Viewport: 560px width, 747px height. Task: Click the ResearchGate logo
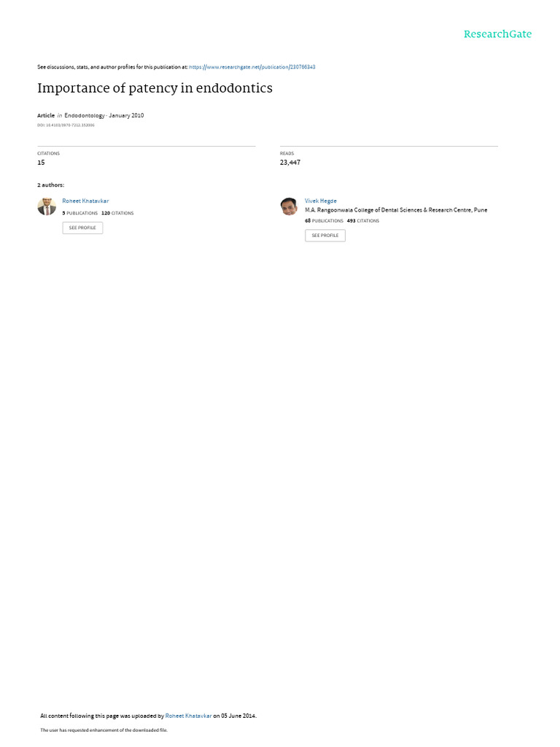(497, 34)
